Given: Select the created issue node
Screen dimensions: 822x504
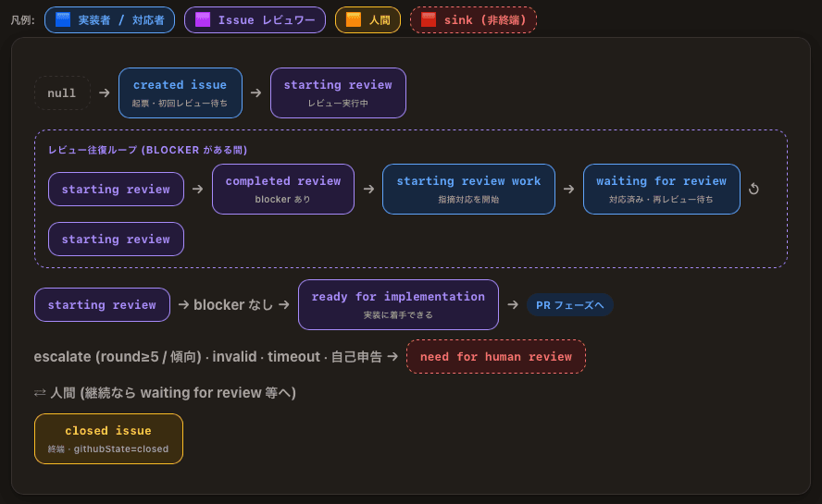Looking at the screenshot, I should point(181,92).
